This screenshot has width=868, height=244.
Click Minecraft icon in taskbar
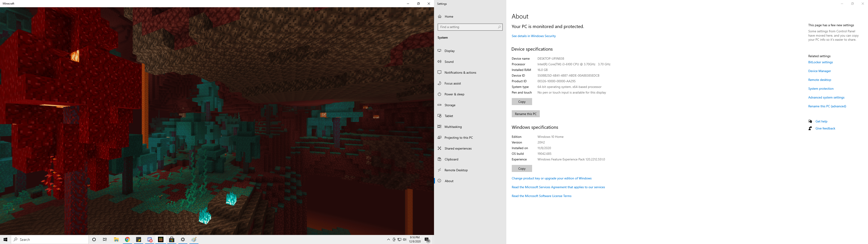point(161,240)
